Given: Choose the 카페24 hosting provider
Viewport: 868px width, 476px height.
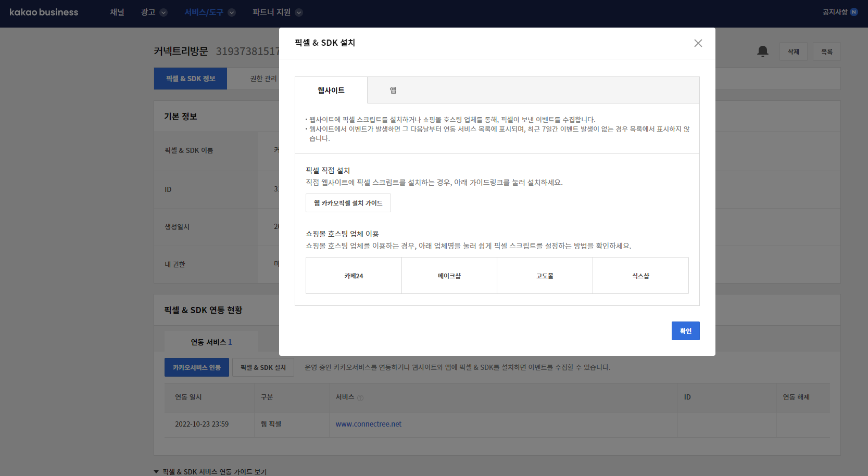Looking at the screenshot, I should (354, 276).
